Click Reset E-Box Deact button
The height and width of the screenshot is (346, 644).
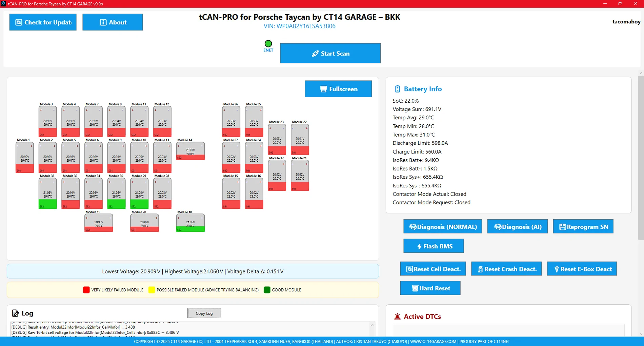[x=582, y=269]
